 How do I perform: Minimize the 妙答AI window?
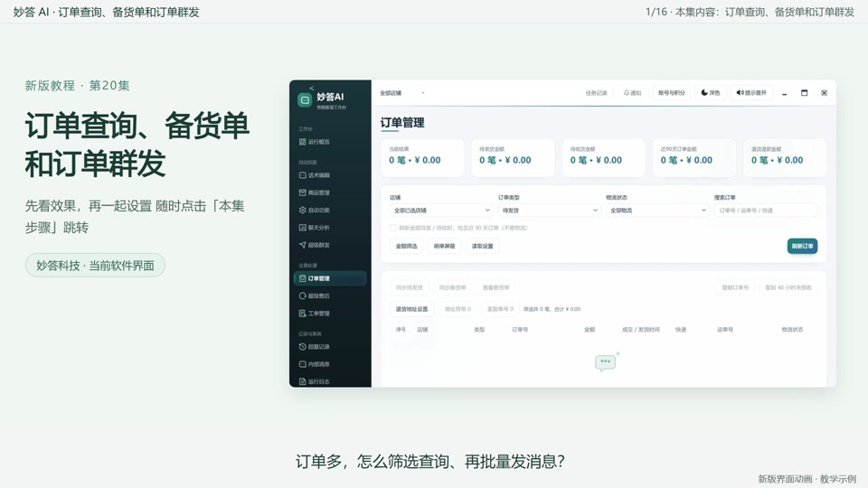[x=785, y=93]
